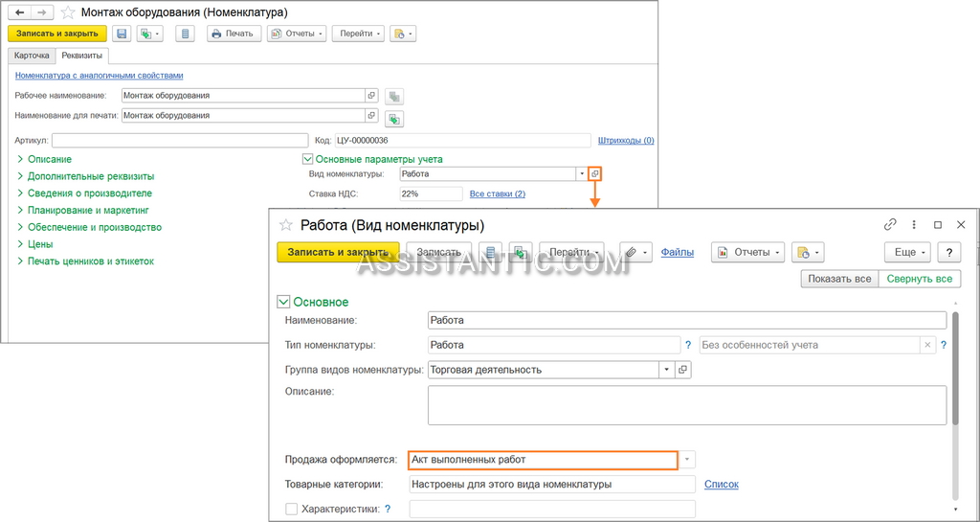
Task: Save with floppy disk icon in Номенклатура window
Action: click(122, 34)
